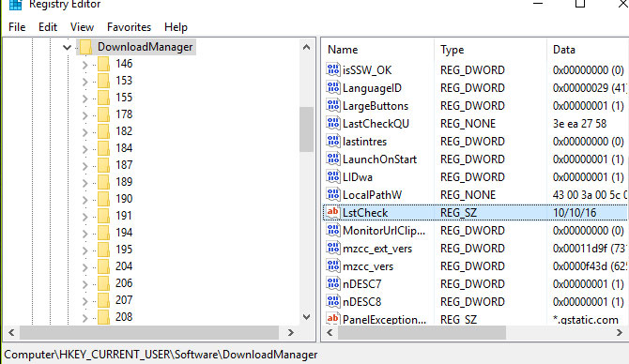The width and height of the screenshot is (629, 364).
Task: Select the 208 subkey in the tree
Action: point(124,317)
